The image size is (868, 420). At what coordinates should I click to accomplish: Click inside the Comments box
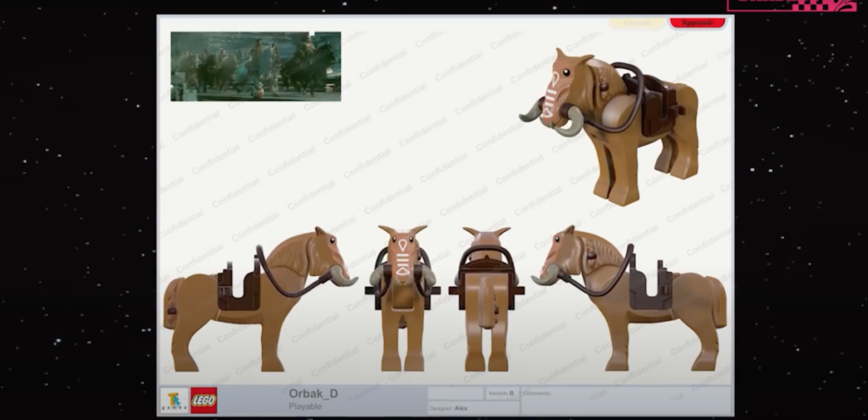[x=626, y=402]
